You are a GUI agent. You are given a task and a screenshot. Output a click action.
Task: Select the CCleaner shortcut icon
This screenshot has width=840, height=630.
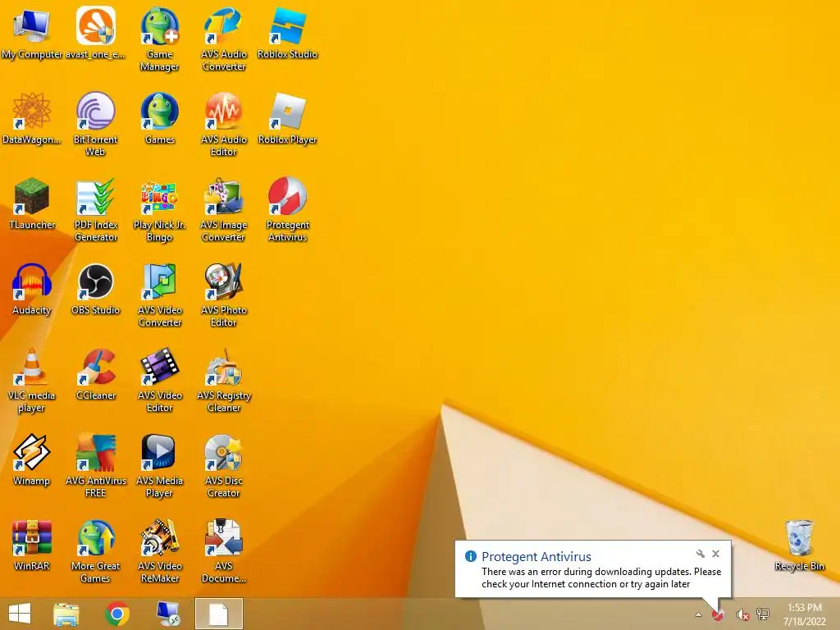95,374
